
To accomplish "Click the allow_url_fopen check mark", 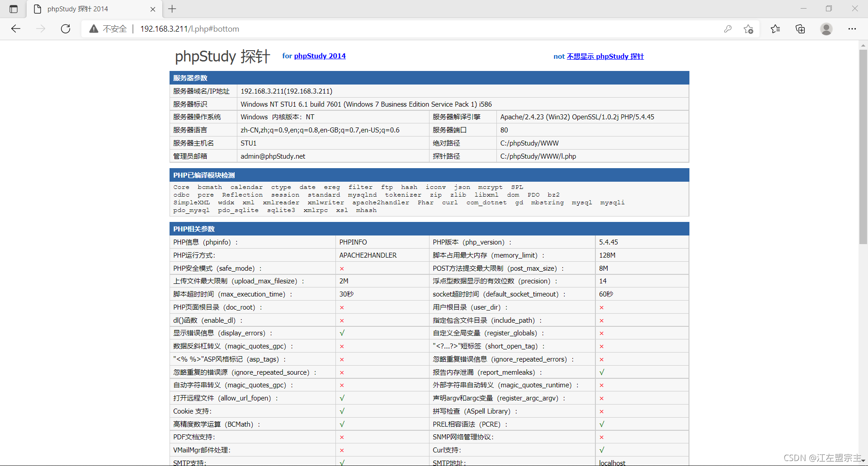I will [x=342, y=398].
